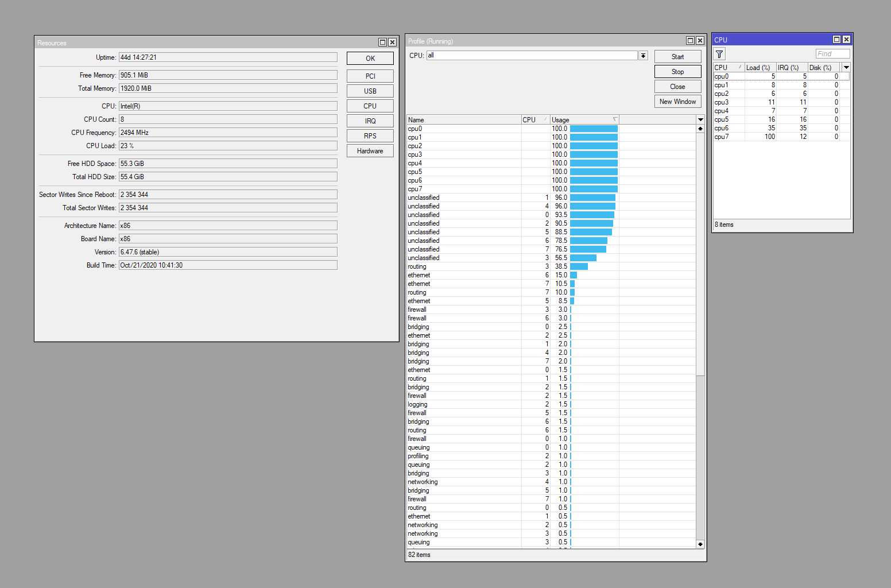
Task: Sort Profile table by CPU column
Action: coord(535,120)
